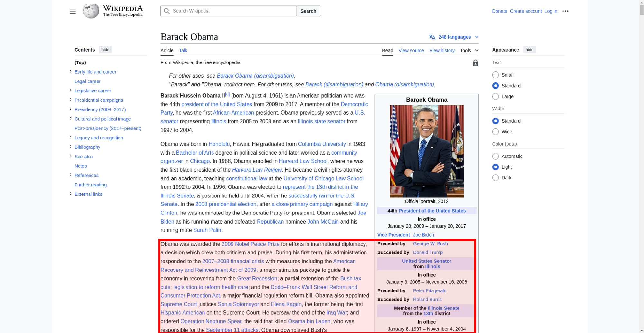Open Joe Biden infobox link
Viewport: 644px width, 333px height.
[423, 235]
